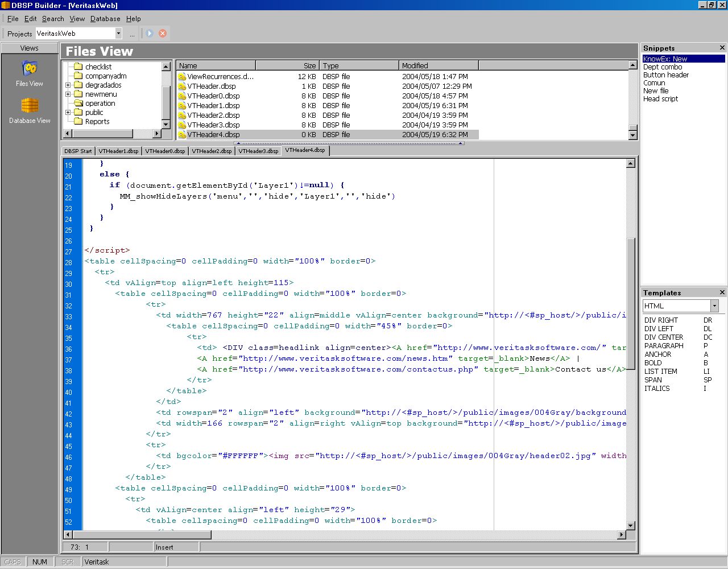Sort file list by Type column
This screenshot has height=569, width=728.
coord(359,65)
